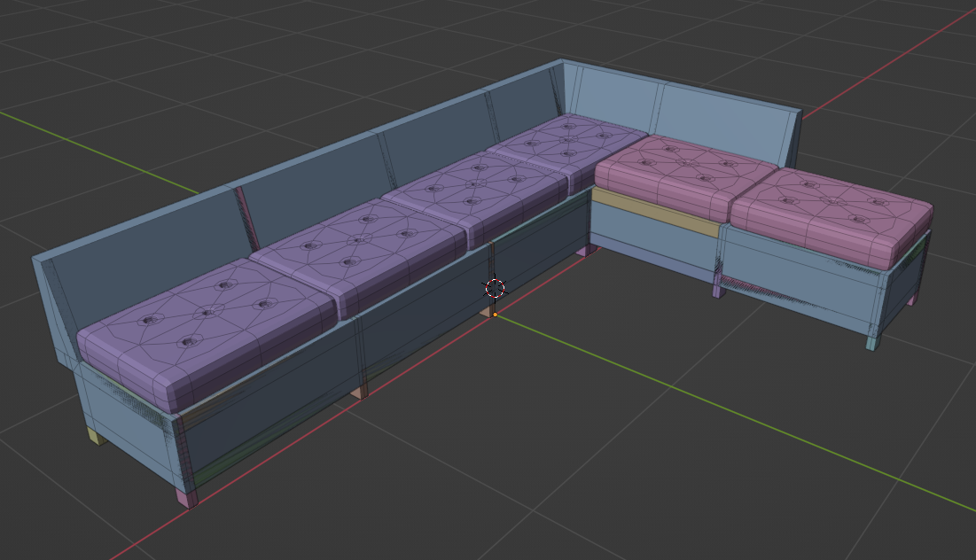Select the pink leg at front-left corner
This screenshot has height=560, width=976.
pos(187,497)
